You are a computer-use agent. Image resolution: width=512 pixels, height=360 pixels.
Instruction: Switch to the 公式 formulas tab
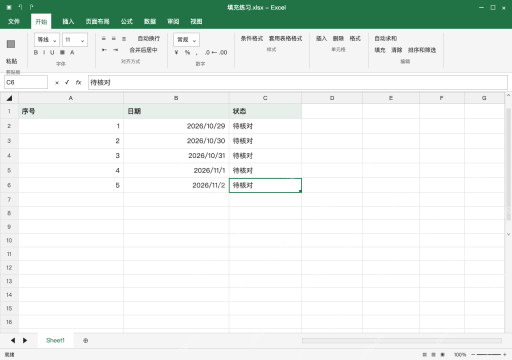pos(127,21)
